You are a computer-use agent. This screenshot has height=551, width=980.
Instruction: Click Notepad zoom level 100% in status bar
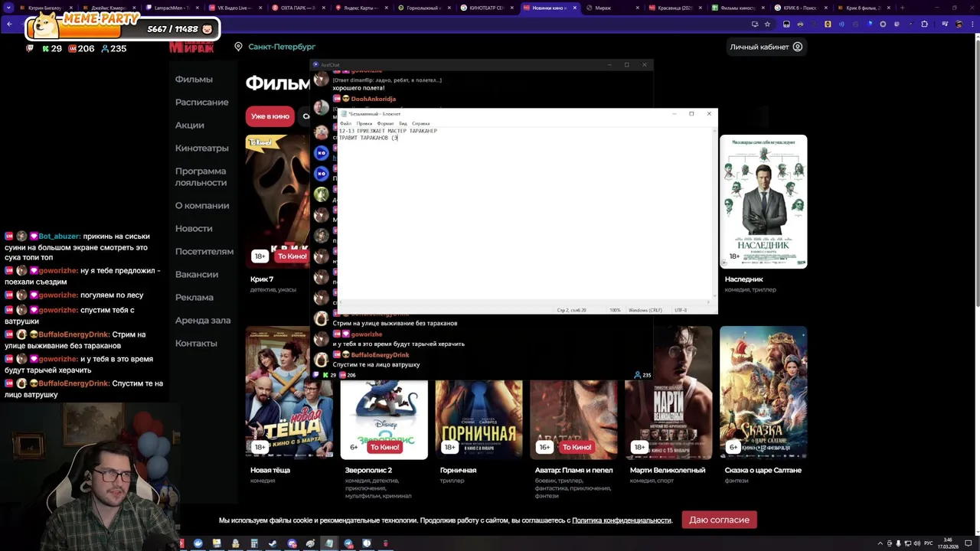[615, 310]
